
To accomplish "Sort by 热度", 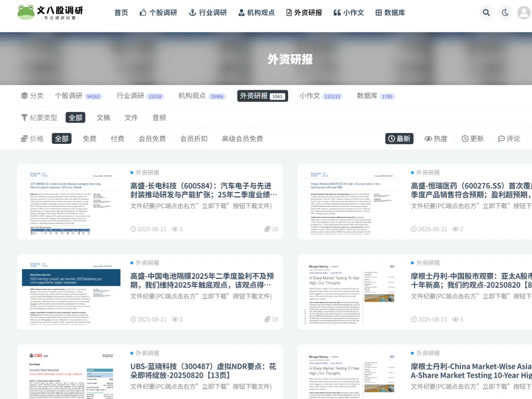I will click(436, 138).
